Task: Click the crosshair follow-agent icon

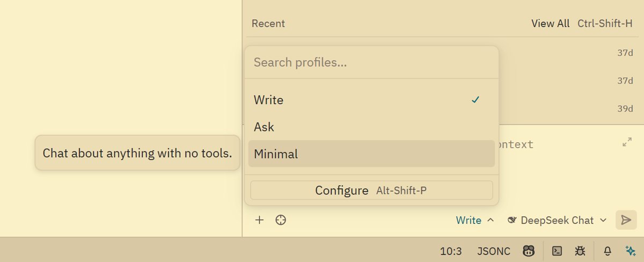Action: point(280,220)
